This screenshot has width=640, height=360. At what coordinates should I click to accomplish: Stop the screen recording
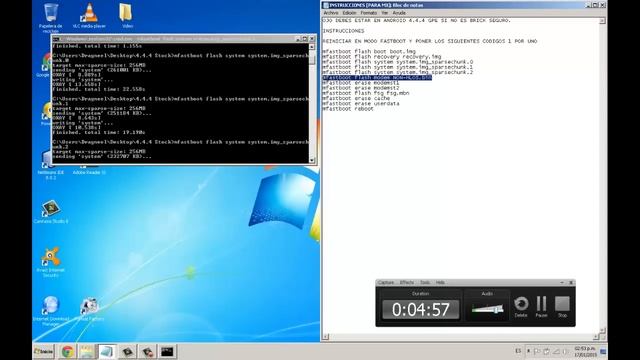(x=562, y=307)
